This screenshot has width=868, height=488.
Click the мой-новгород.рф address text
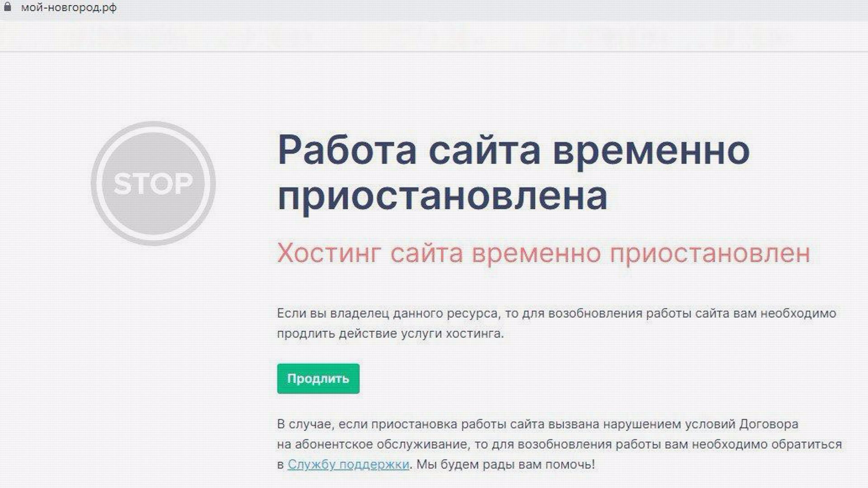pos(69,8)
